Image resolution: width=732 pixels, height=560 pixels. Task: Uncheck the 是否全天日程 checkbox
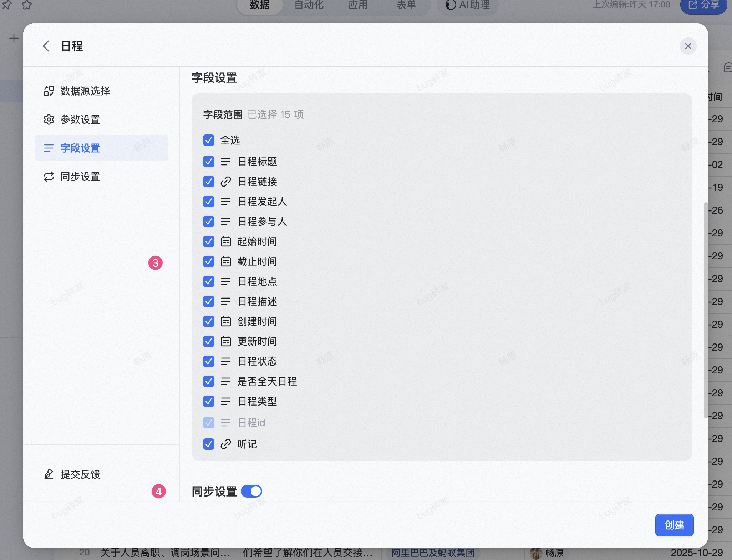point(209,381)
